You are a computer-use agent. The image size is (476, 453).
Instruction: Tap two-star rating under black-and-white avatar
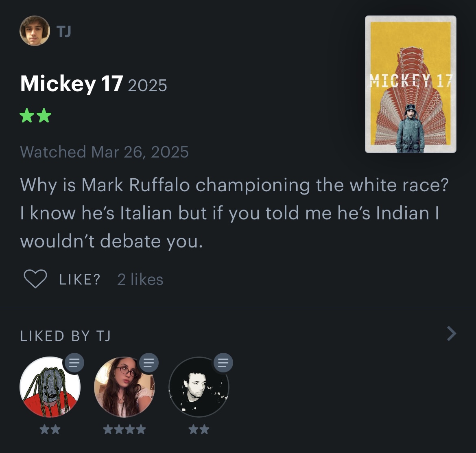point(199,430)
